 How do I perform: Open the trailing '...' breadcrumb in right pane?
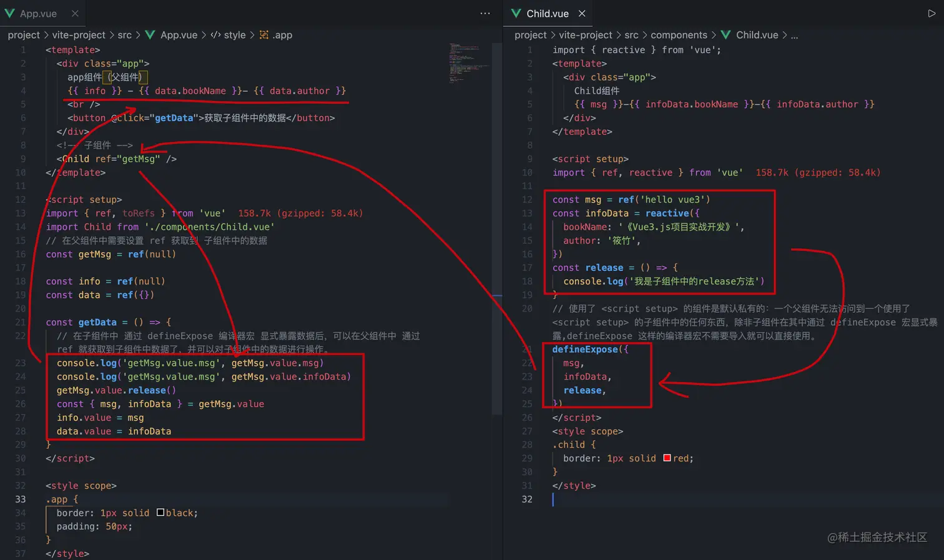click(x=794, y=36)
